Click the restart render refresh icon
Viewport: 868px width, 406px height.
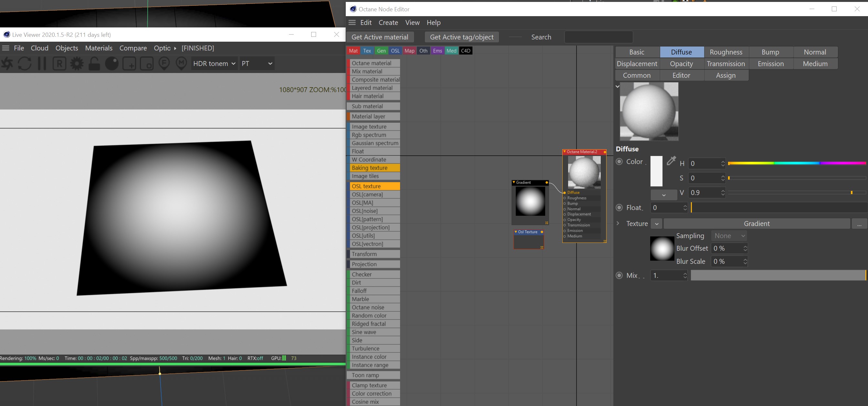(25, 63)
